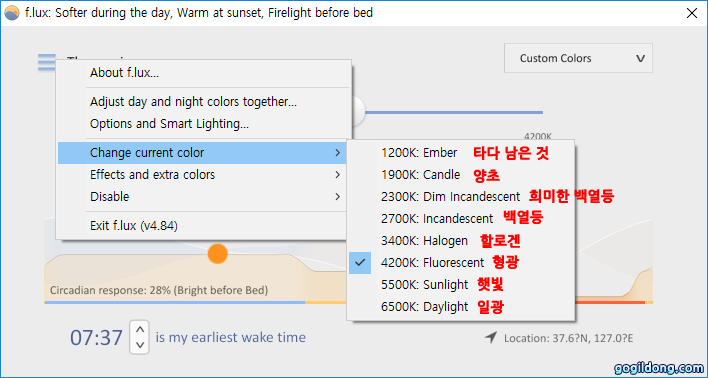Increase wake time with the up arrow

click(x=140, y=329)
